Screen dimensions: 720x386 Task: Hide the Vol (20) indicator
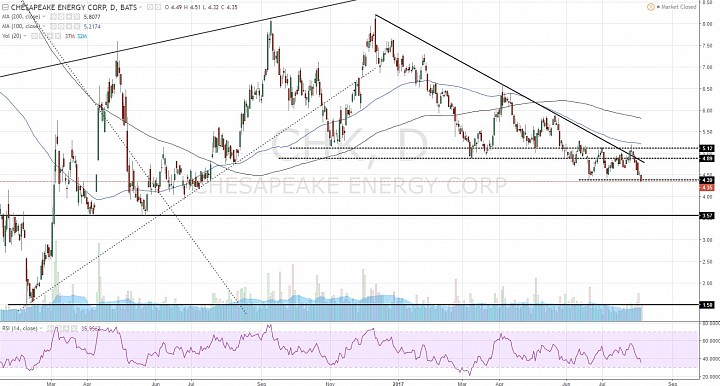[34, 36]
